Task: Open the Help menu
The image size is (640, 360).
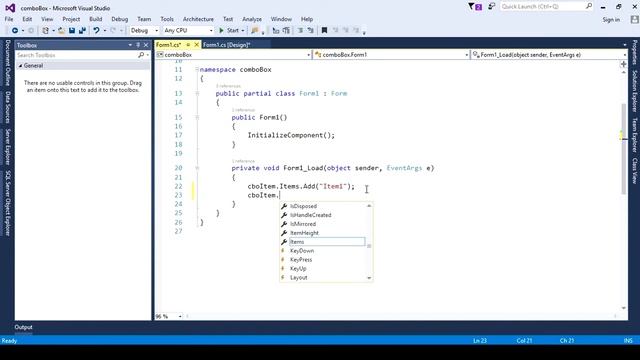Action: click(307, 19)
